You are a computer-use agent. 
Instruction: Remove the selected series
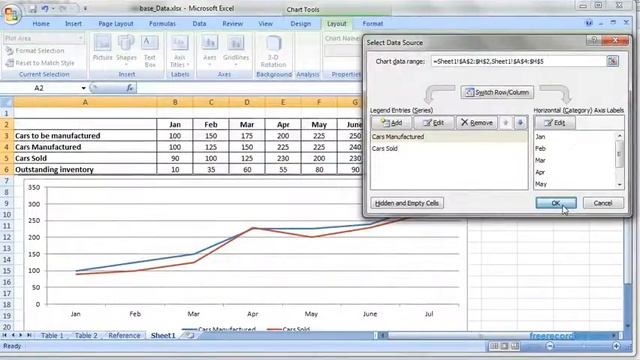476,123
